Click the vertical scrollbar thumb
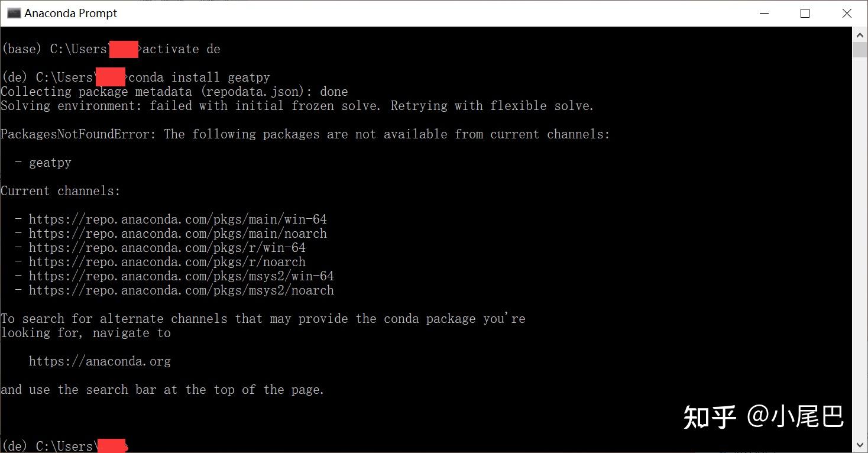The image size is (868, 453). click(860, 50)
